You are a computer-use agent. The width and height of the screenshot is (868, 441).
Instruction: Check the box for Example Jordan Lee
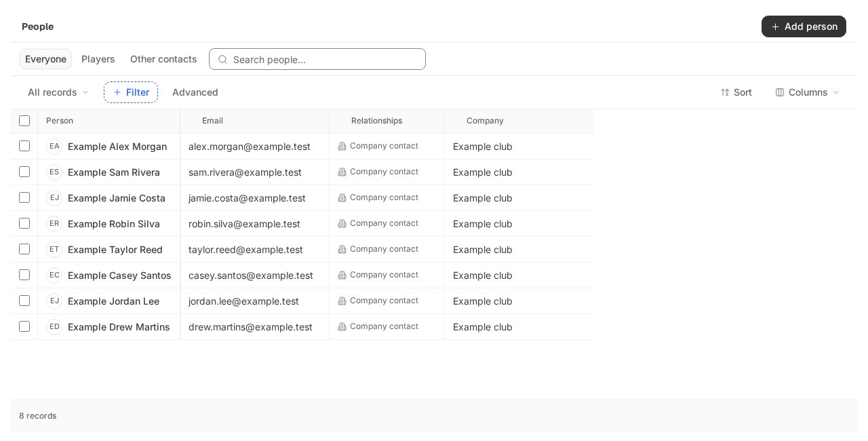[24, 301]
